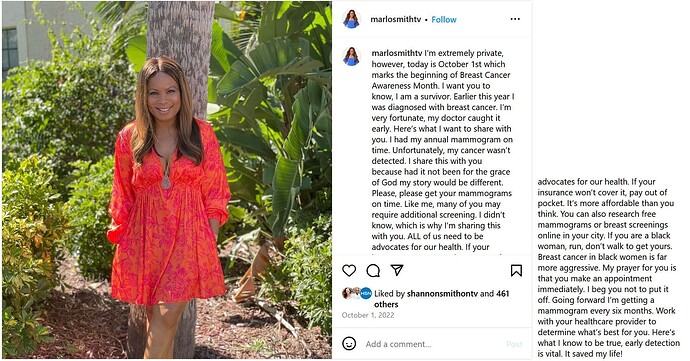Click the photo of woman in orange dress
690x361 pixels.
click(167, 180)
